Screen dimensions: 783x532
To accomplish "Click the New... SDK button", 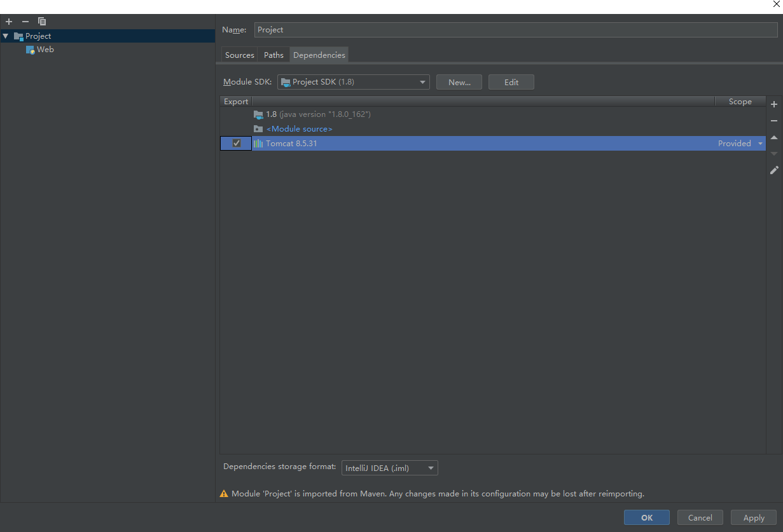I will [459, 82].
